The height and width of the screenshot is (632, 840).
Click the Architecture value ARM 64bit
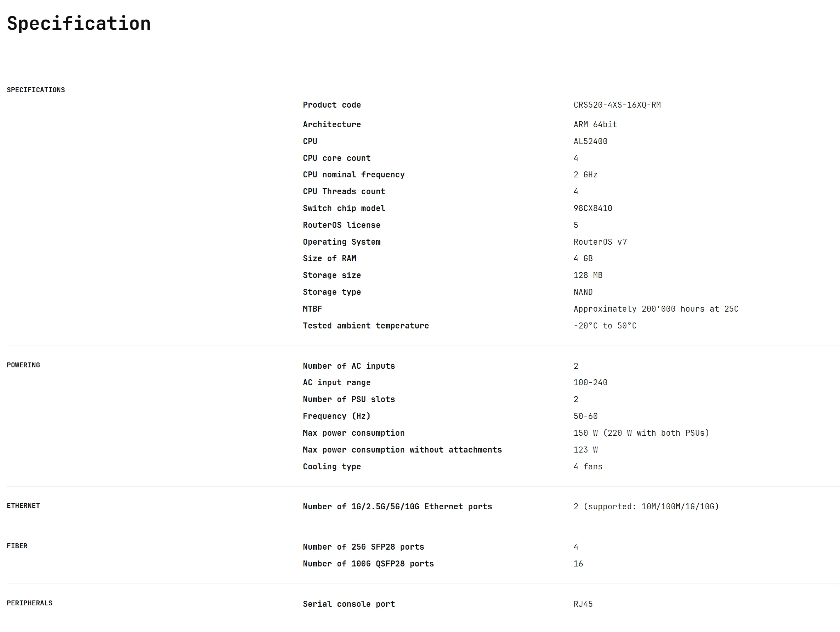tap(595, 124)
